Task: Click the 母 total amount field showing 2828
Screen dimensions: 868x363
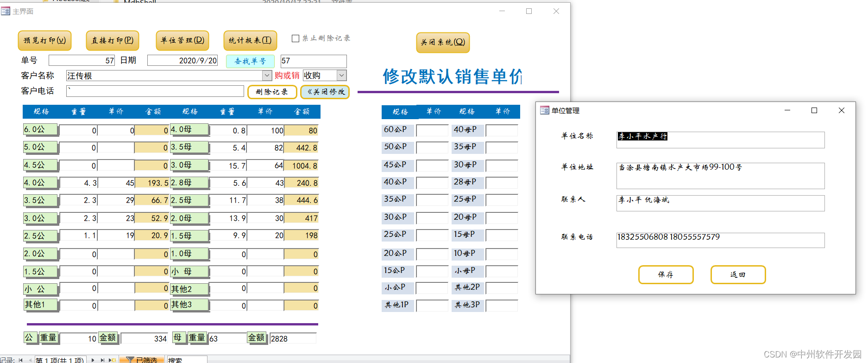Action: (x=293, y=338)
